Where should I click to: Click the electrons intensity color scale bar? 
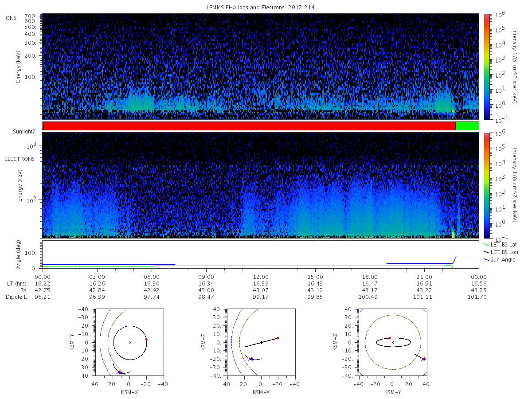pyautogui.click(x=486, y=185)
